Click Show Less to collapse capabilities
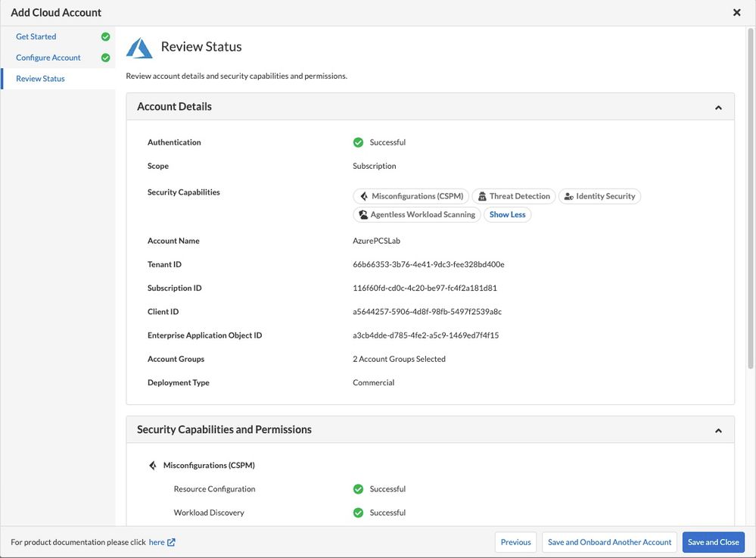Image resolution: width=756 pixels, height=558 pixels. click(x=507, y=215)
